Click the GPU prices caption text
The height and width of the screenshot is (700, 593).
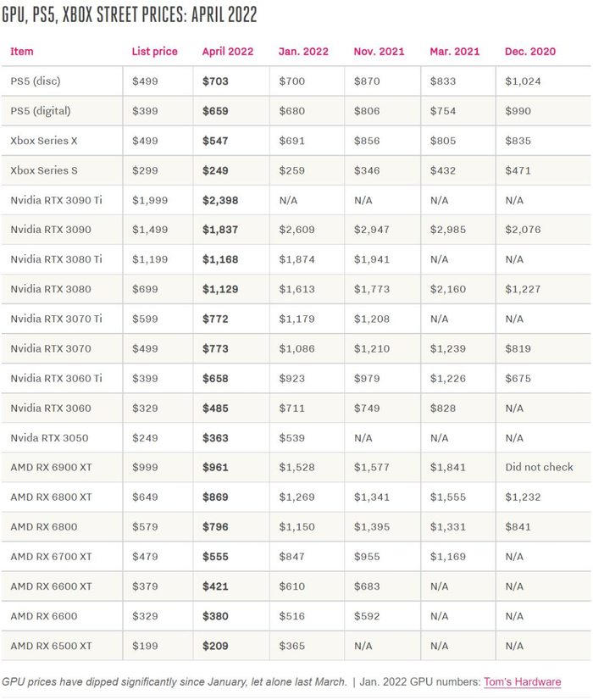tap(174, 681)
